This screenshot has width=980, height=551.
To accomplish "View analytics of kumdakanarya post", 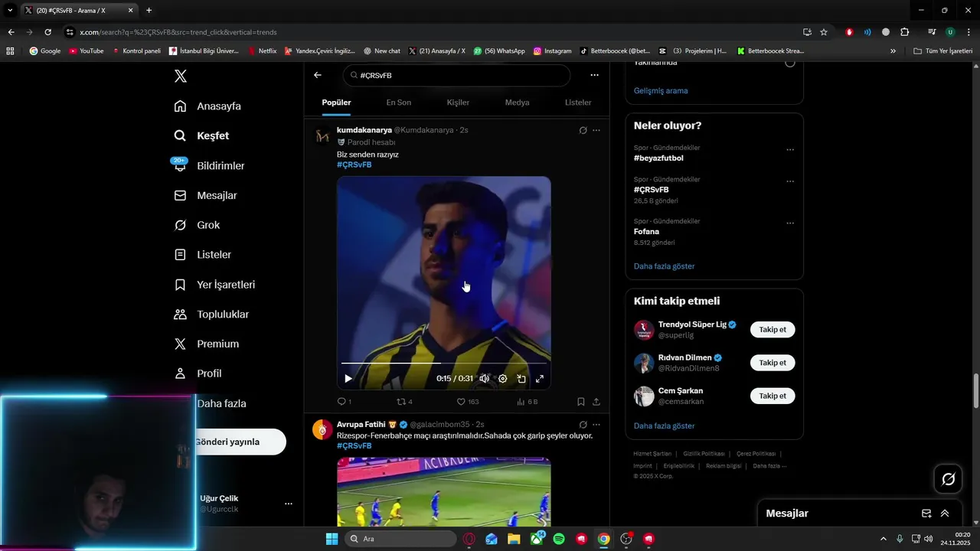I will 528,401.
